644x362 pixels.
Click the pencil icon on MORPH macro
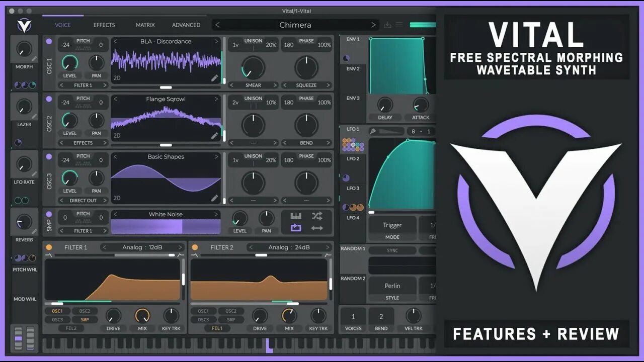pos(34,58)
